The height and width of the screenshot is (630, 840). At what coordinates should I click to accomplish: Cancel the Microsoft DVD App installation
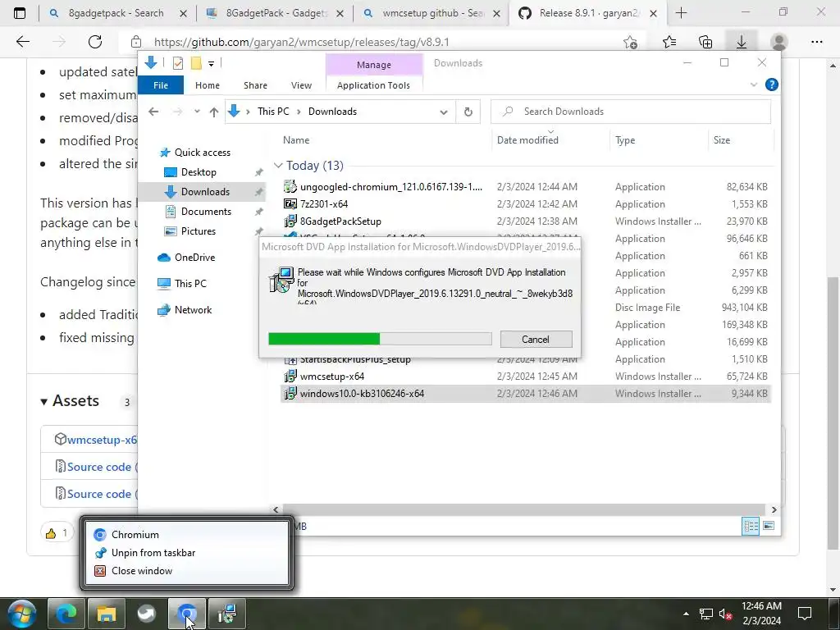536,339
